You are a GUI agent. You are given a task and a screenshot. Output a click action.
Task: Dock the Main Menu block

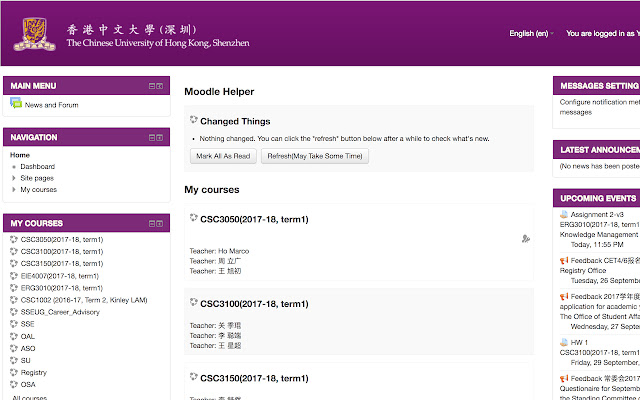159,86
